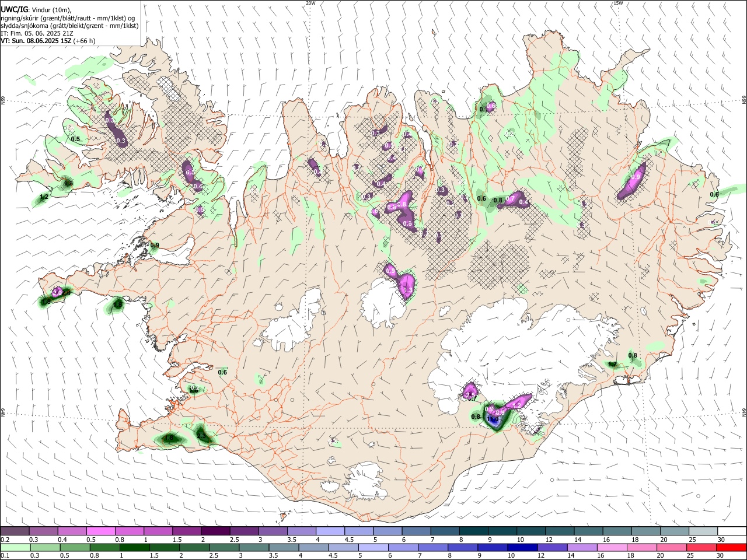Pick the light pink swatch between 16 and 18 in the lower legend row

tap(612, 547)
